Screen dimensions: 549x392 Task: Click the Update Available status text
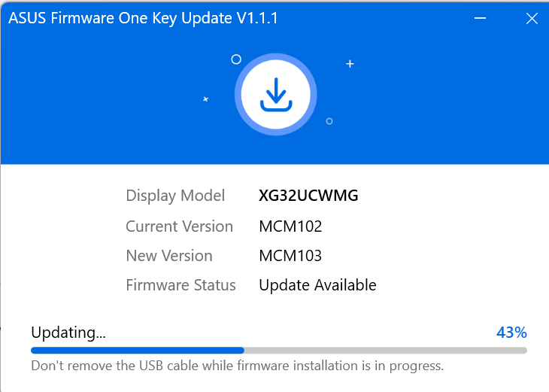pyautogui.click(x=317, y=285)
